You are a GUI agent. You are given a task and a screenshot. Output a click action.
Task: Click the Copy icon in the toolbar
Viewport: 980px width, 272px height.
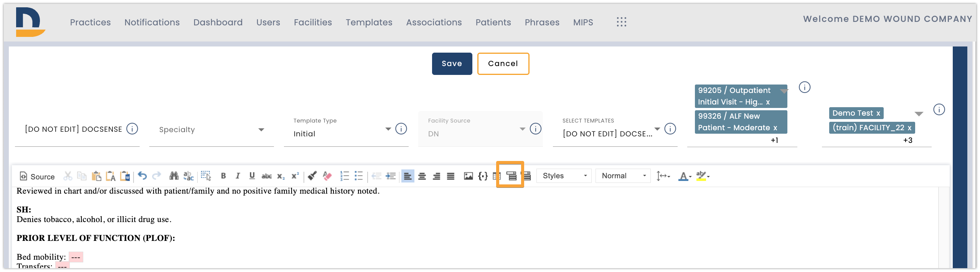(x=82, y=176)
